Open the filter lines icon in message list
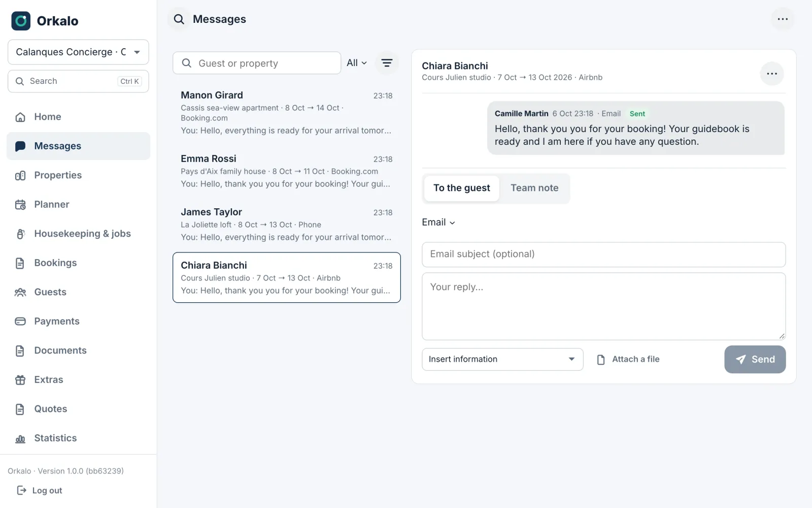The width and height of the screenshot is (812, 508). (x=387, y=63)
